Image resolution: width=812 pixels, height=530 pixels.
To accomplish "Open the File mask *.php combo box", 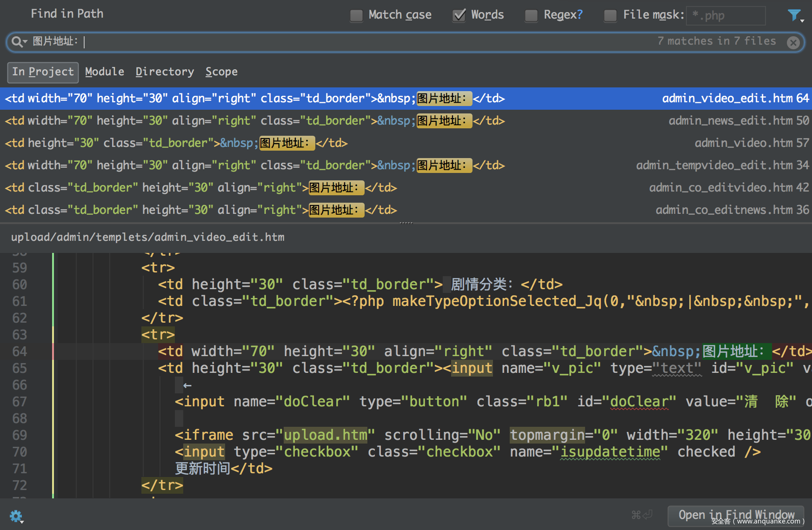I will point(725,16).
